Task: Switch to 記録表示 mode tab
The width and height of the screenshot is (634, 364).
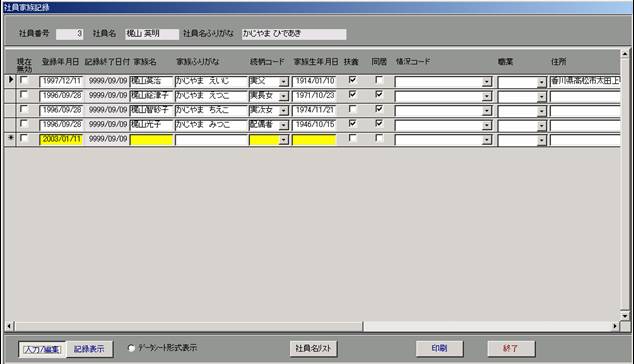Action: click(89, 349)
